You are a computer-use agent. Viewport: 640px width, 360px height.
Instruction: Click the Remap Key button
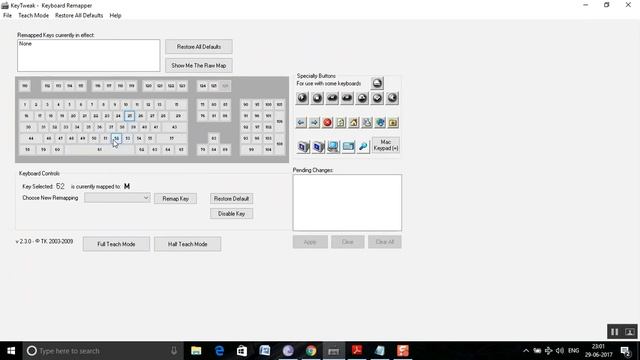coord(176,199)
